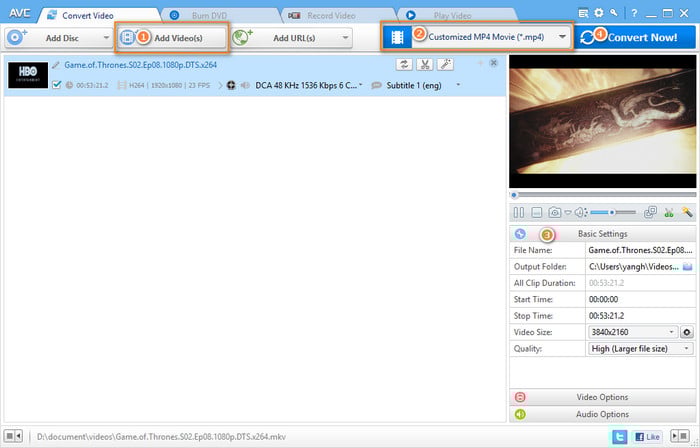Screen dimensions: 700x448
Task: Click the Add Video(s) button
Action: pos(172,38)
